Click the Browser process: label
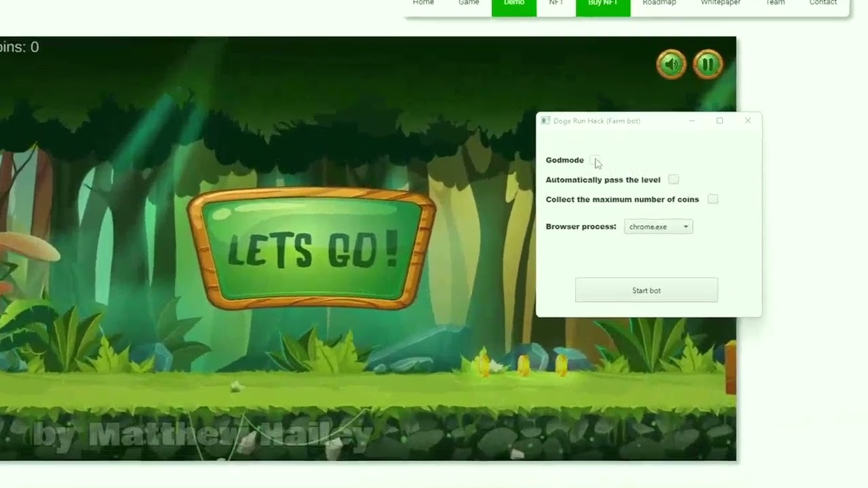 point(581,226)
